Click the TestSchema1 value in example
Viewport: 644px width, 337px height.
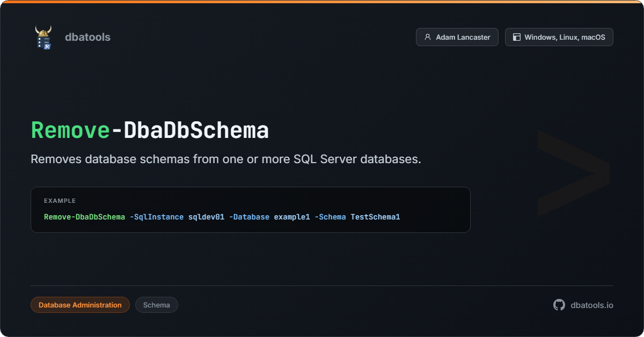pos(375,217)
